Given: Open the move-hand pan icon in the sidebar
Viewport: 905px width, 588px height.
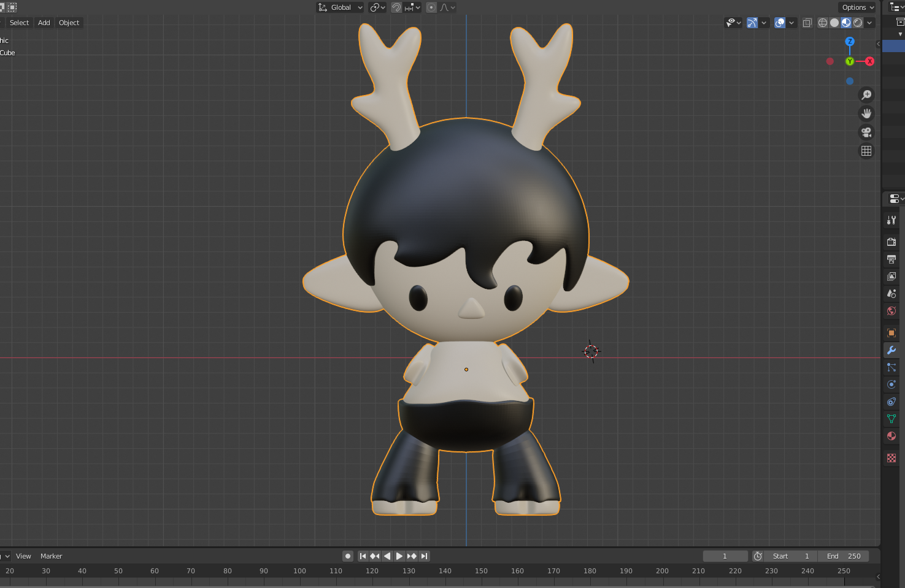Looking at the screenshot, I should [x=866, y=113].
